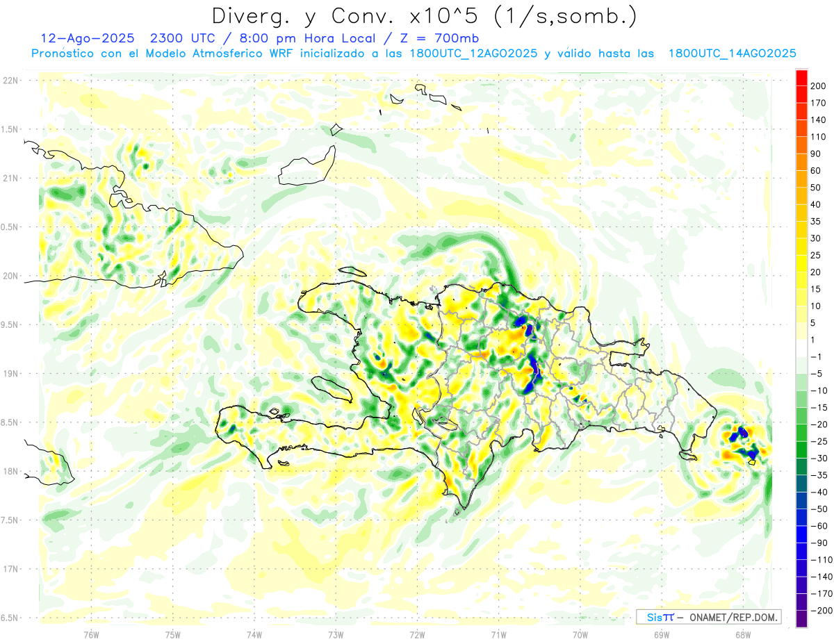834x644 pixels.
Task: Click the '50' value on the color scale
Action: [x=816, y=188]
